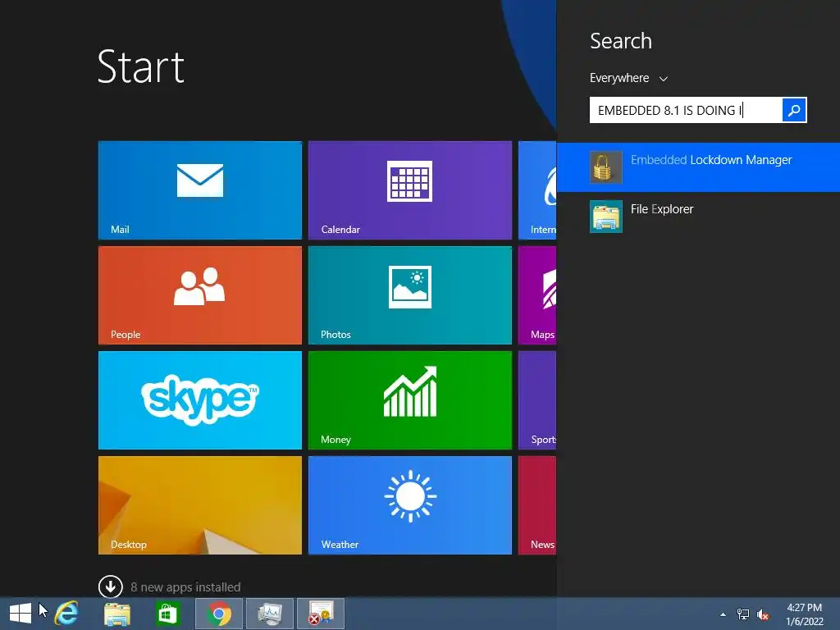The width and height of the screenshot is (840, 630).
Task: Open the Calendar tile
Action: click(410, 190)
